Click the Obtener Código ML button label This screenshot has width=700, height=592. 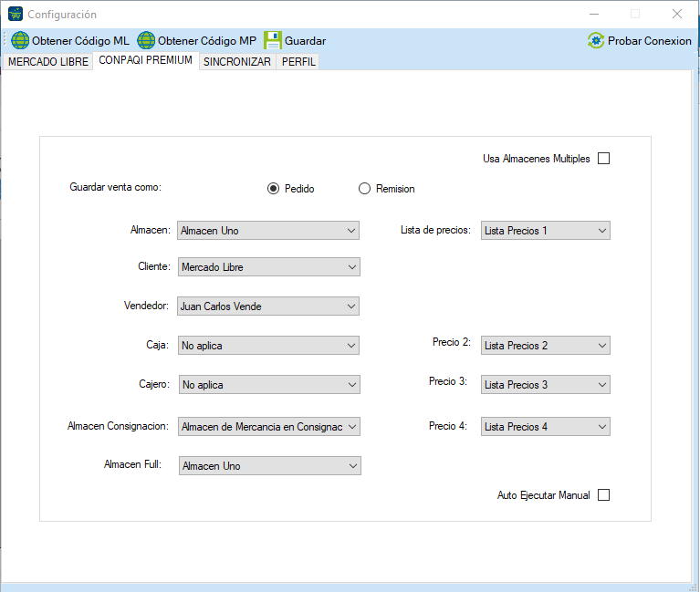coord(80,41)
